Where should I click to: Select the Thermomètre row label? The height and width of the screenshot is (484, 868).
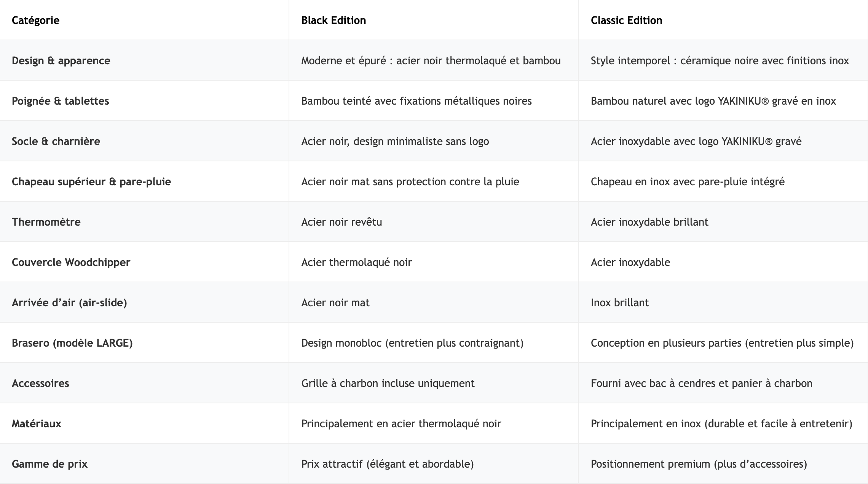pyautogui.click(x=46, y=222)
